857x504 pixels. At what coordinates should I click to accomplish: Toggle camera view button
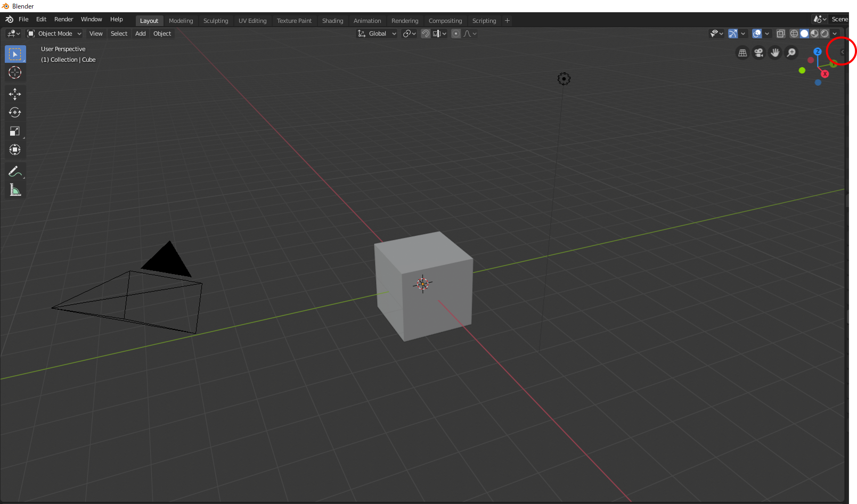758,53
